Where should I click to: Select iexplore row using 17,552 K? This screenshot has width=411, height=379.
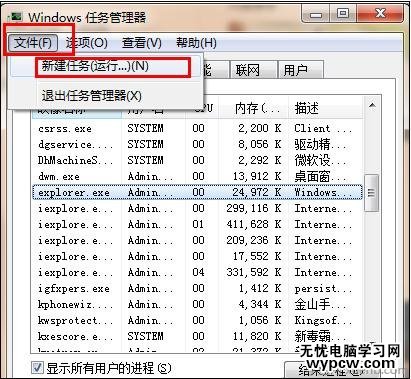[197, 256]
